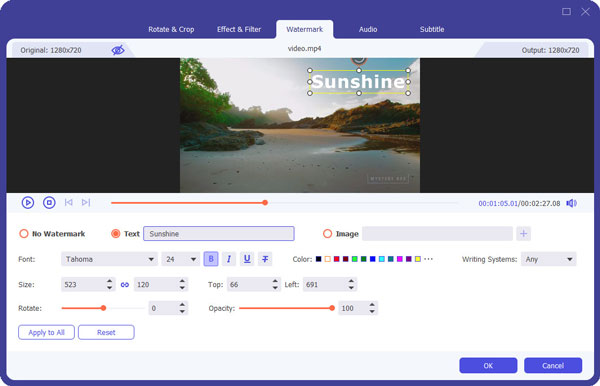Apply underline to watermark text
The image size is (600, 386).
(247, 259)
